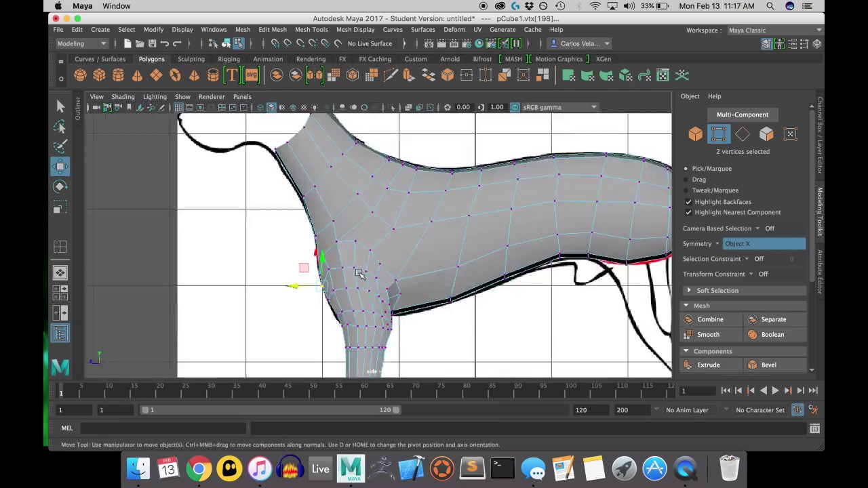
Task: Open the Selection Constraint dropdown arrow
Action: [x=747, y=259]
